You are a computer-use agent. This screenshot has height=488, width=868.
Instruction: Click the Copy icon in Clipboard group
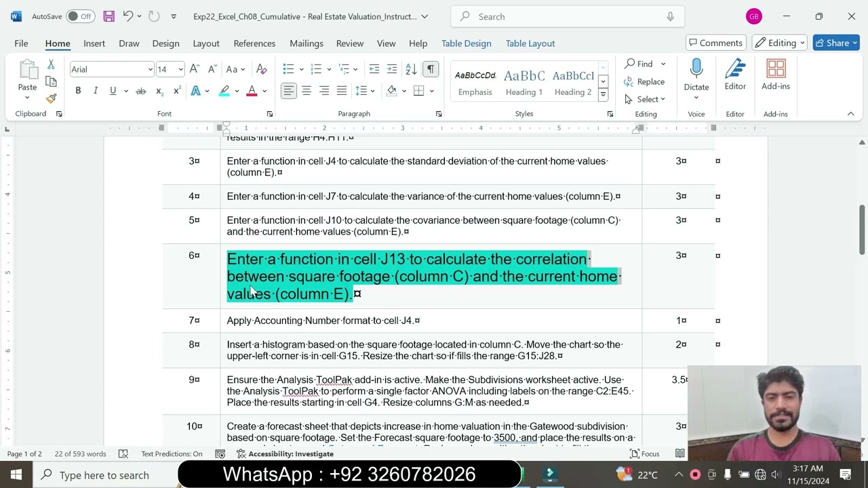click(x=51, y=82)
